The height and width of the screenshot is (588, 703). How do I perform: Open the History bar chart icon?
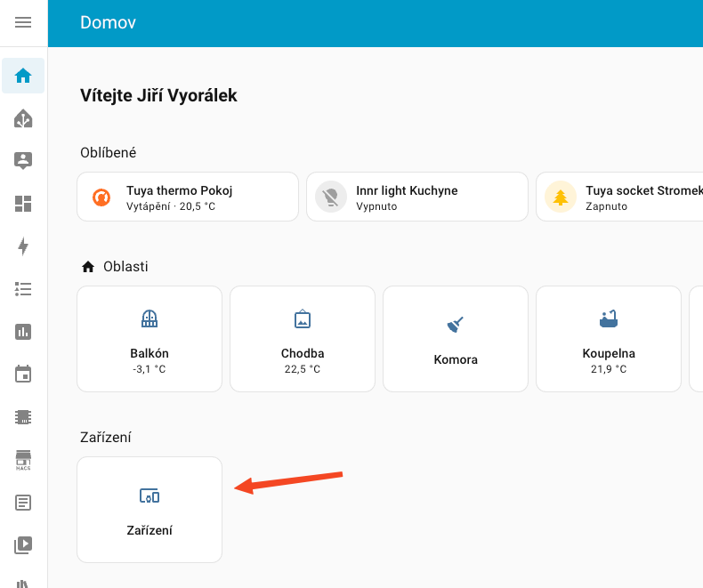pos(23,332)
